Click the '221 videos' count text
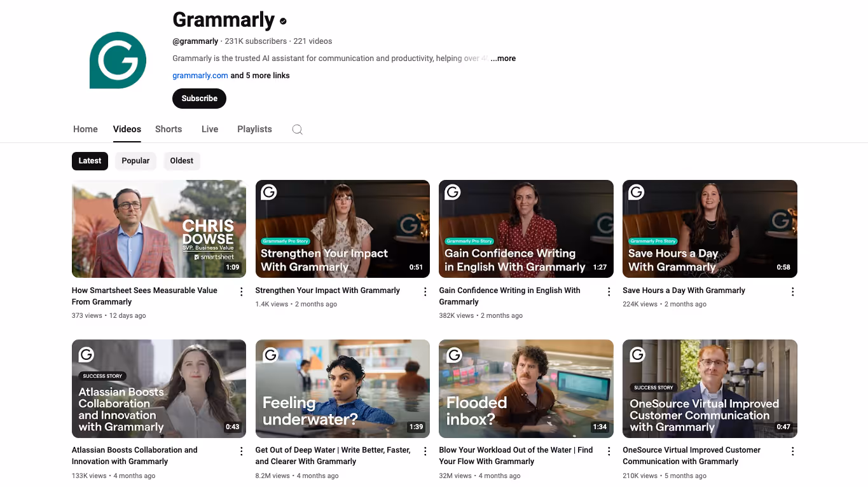 click(x=313, y=41)
